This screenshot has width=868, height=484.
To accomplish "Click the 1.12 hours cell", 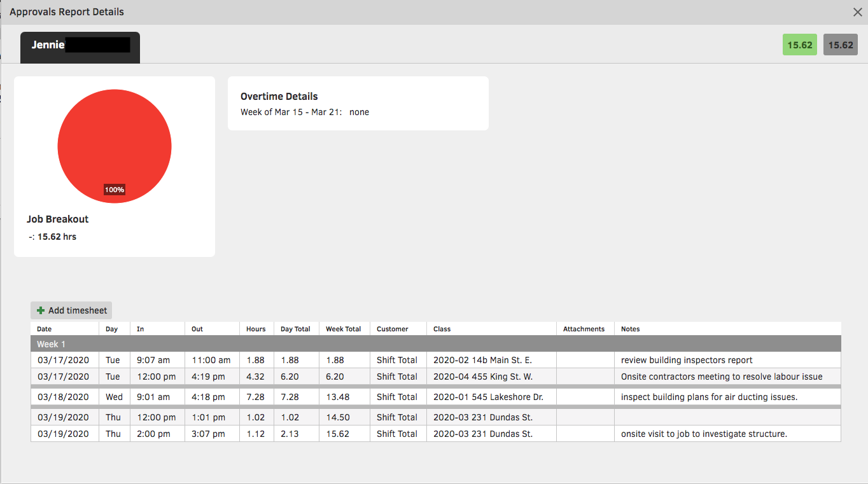I will 256,434.
